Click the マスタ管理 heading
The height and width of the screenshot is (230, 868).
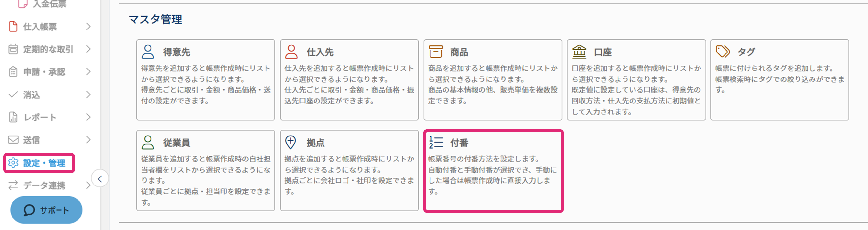coord(155,19)
